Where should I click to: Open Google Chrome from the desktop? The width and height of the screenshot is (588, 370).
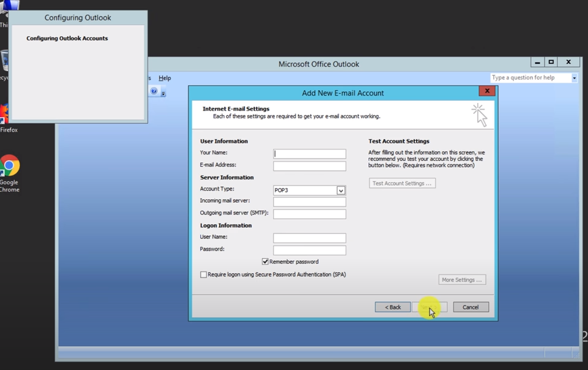[9, 173]
